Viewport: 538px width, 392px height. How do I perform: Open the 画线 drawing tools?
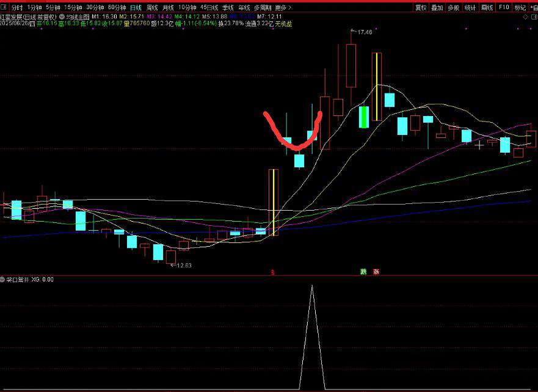[487, 8]
